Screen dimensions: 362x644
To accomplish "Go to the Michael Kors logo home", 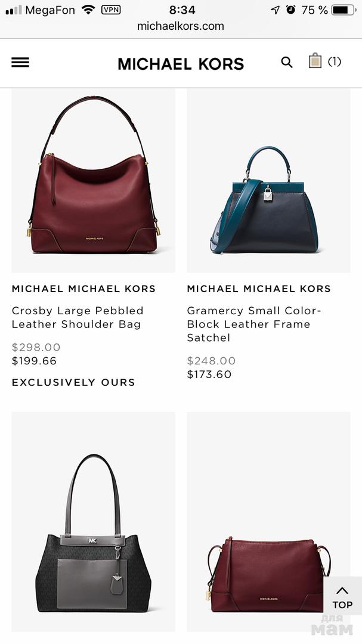I will click(x=181, y=64).
